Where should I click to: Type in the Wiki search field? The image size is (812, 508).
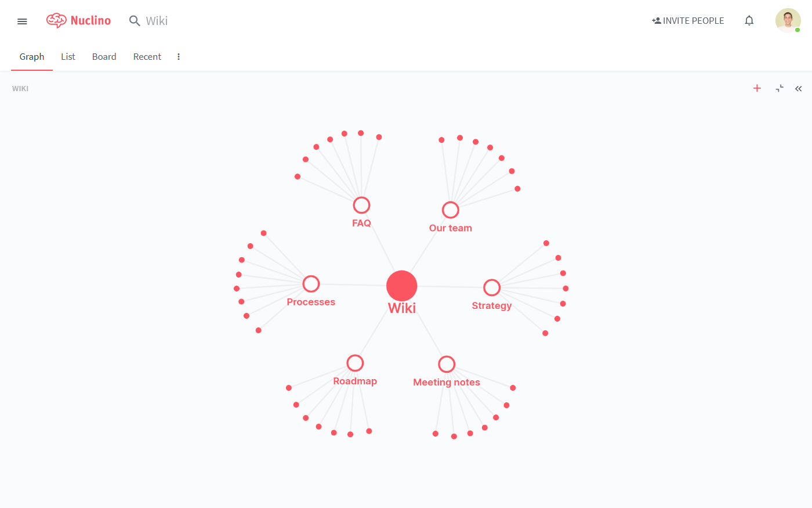[x=174, y=21]
